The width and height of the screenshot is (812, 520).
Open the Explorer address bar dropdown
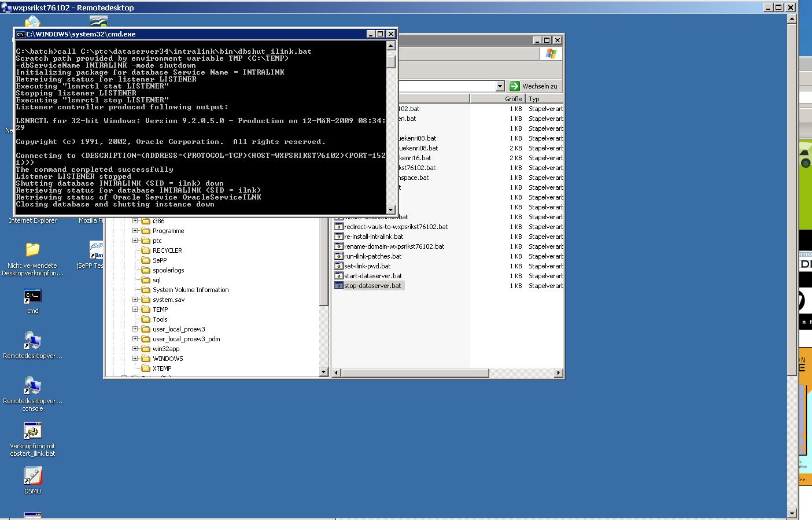(500, 86)
